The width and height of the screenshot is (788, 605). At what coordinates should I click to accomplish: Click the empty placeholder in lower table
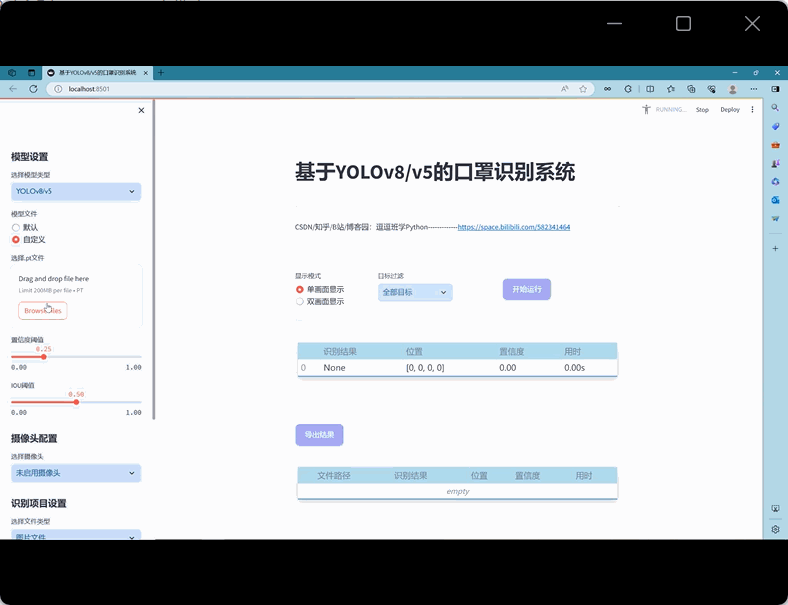[458, 491]
